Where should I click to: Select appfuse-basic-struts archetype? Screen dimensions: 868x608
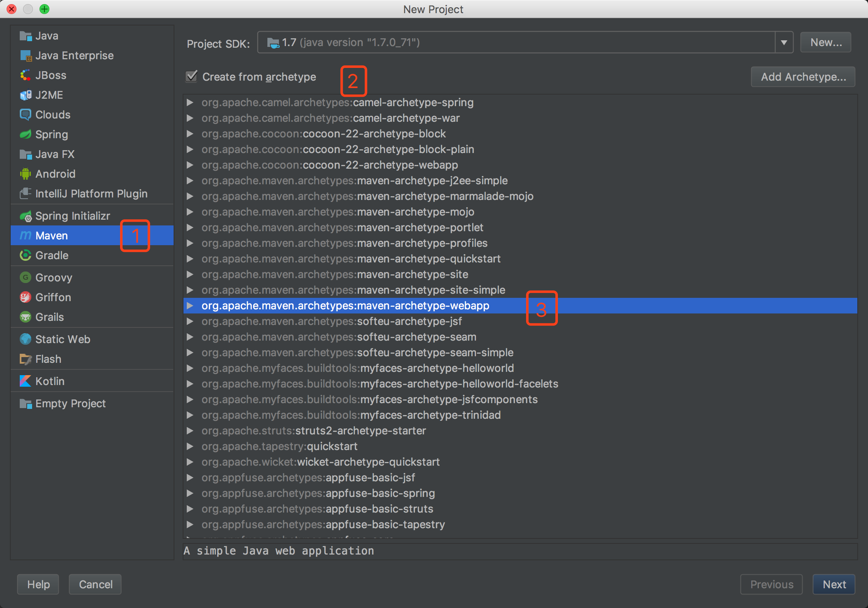coord(317,509)
